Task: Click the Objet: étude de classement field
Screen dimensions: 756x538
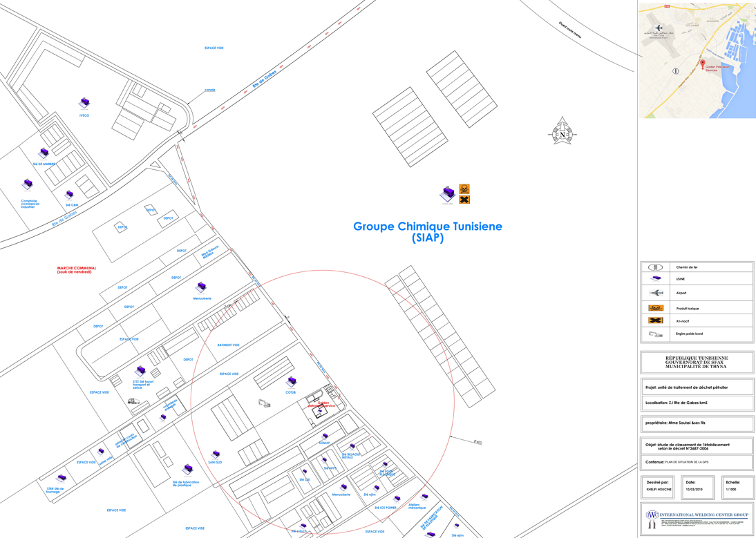Action: [x=697, y=446]
